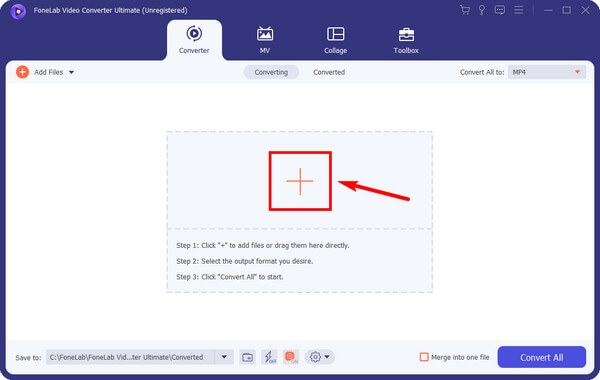Click the FoneLab app logo icon
The width and height of the screenshot is (600, 380).
click(18, 11)
